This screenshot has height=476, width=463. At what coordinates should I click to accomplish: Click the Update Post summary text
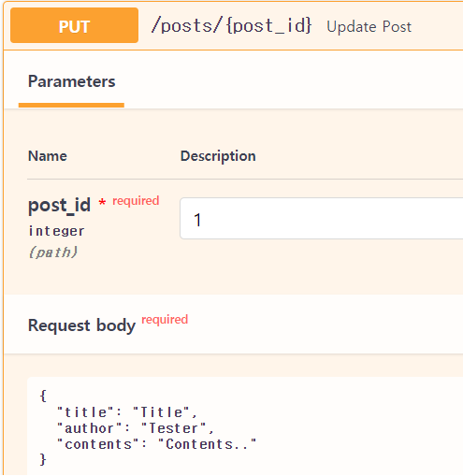click(369, 27)
